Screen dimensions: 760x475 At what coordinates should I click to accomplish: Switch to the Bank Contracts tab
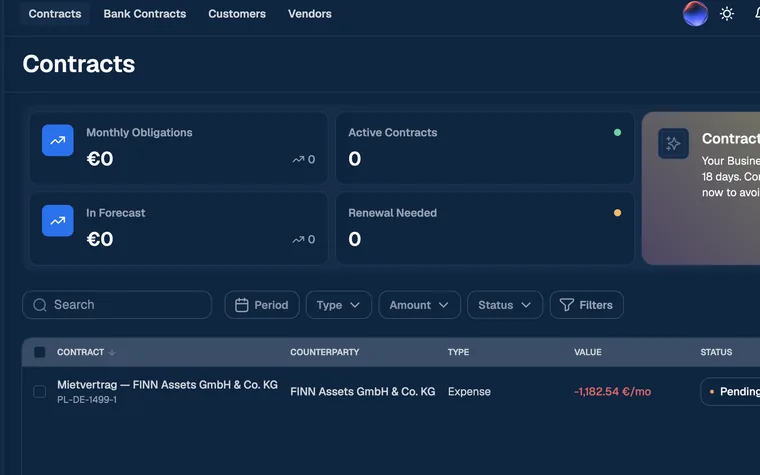pos(144,14)
